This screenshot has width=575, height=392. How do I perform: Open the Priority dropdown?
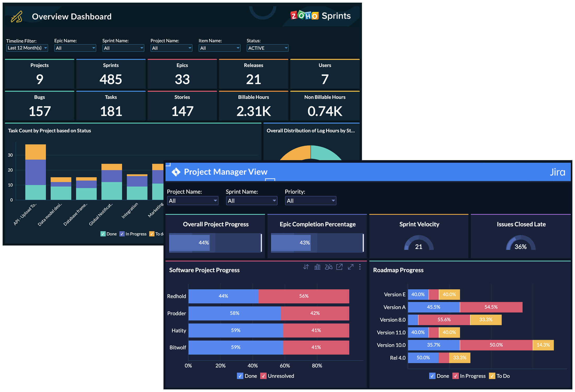coord(310,200)
